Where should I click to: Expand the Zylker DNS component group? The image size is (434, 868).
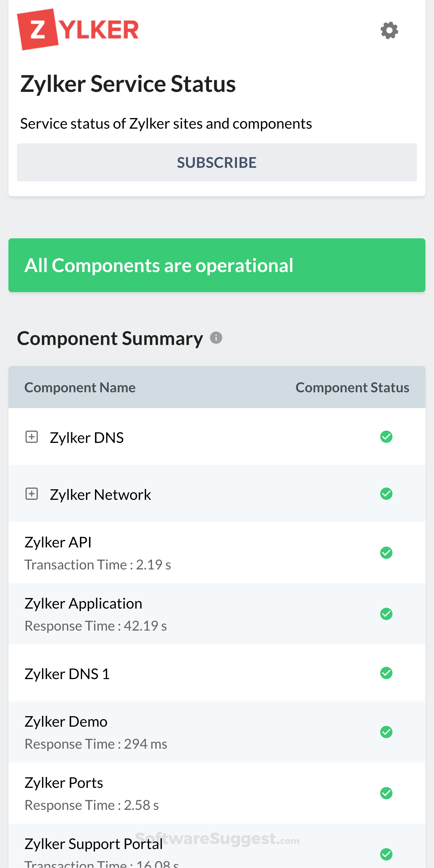[x=32, y=437]
